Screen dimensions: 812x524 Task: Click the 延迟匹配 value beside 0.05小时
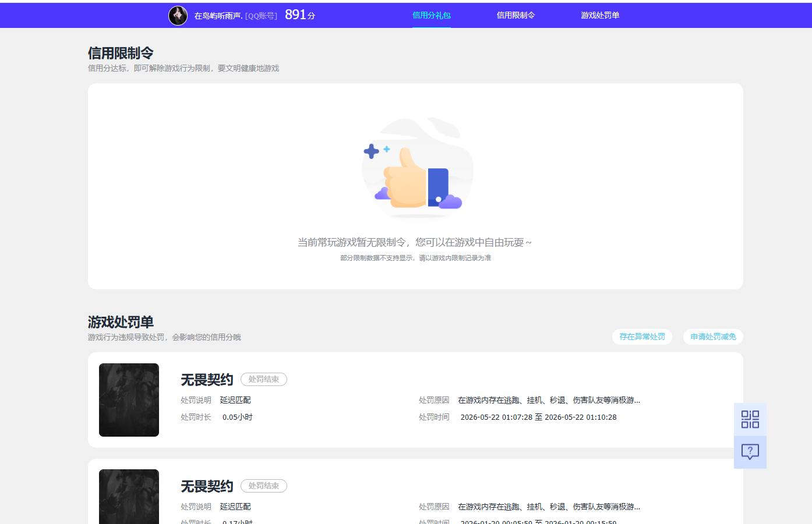(x=235, y=400)
